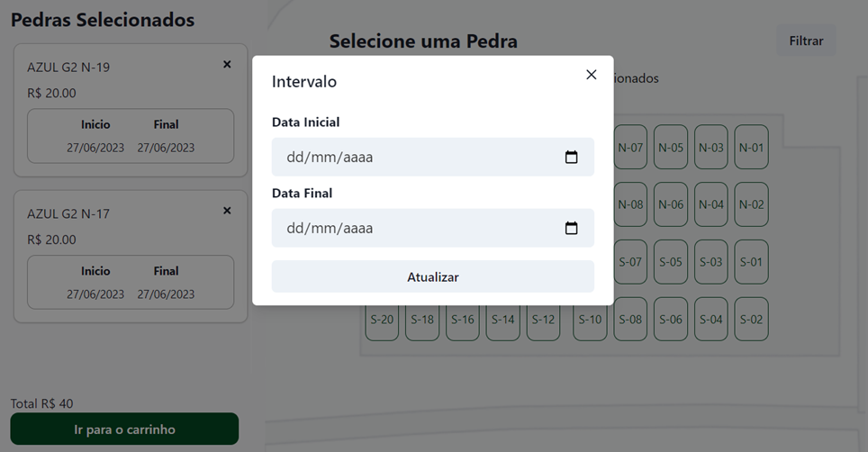Click AZUL G2 N-17 date range box

pos(131,283)
